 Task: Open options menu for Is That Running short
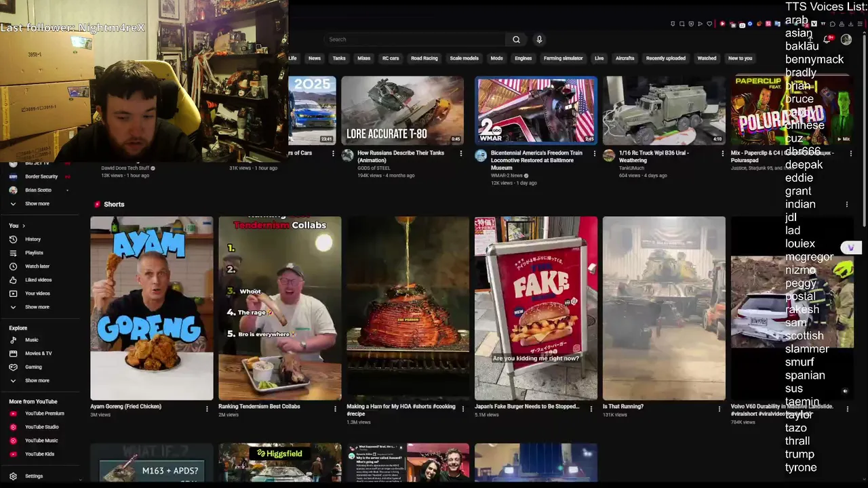click(719, 409)
